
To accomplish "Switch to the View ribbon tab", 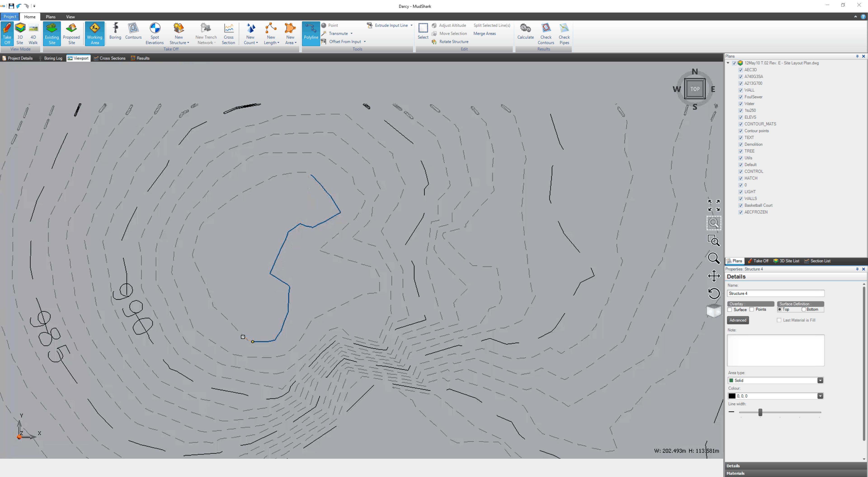I will click(71, 16).
